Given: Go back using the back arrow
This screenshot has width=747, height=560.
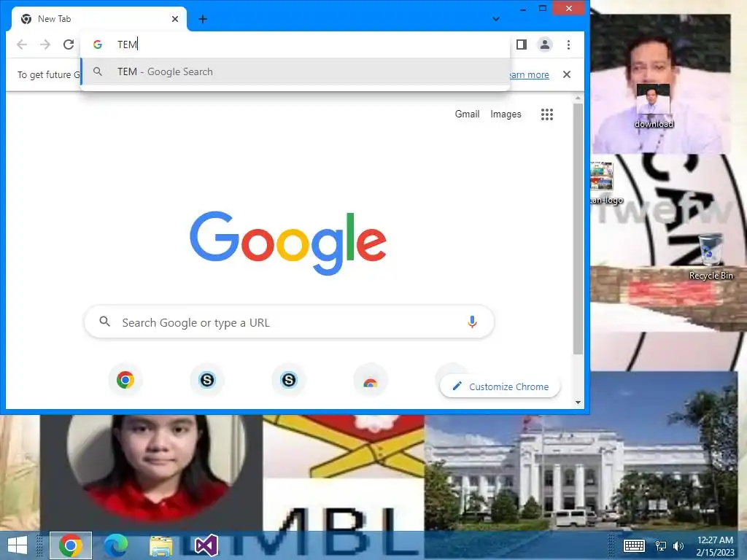Looking at the screenshot, I should tap(22, 44).
